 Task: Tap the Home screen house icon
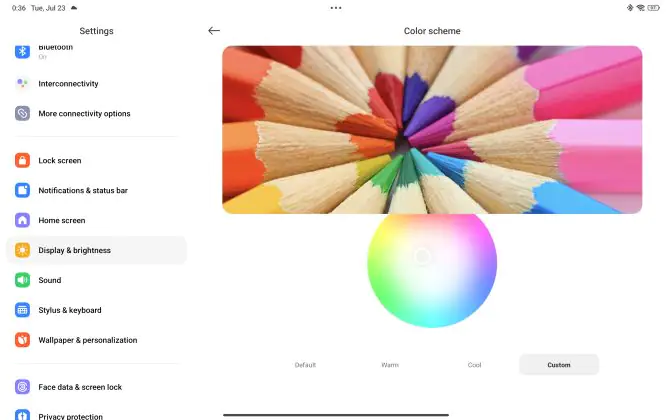click(22, 220)
